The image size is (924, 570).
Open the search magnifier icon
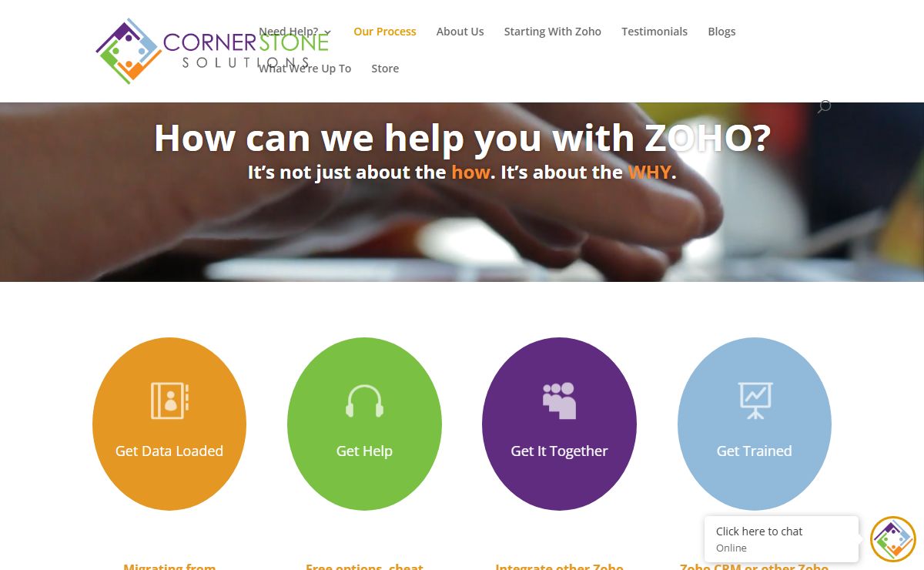coord(824,106)
